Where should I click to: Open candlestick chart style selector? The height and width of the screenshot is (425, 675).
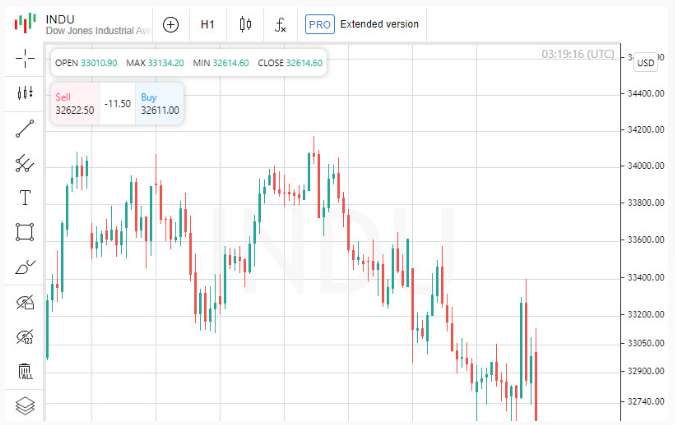tap(245, 25)
